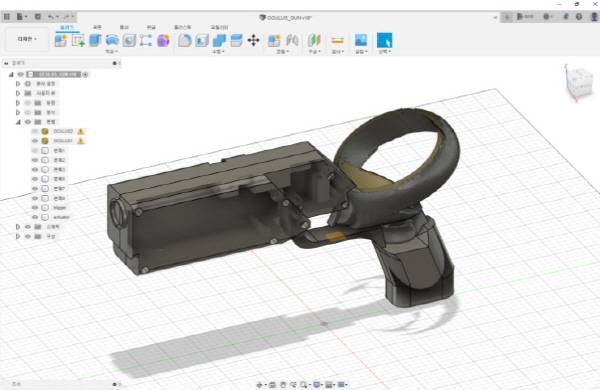Click the ViewCube in the corner
The image size is (600, 390).
click(580, 82)
